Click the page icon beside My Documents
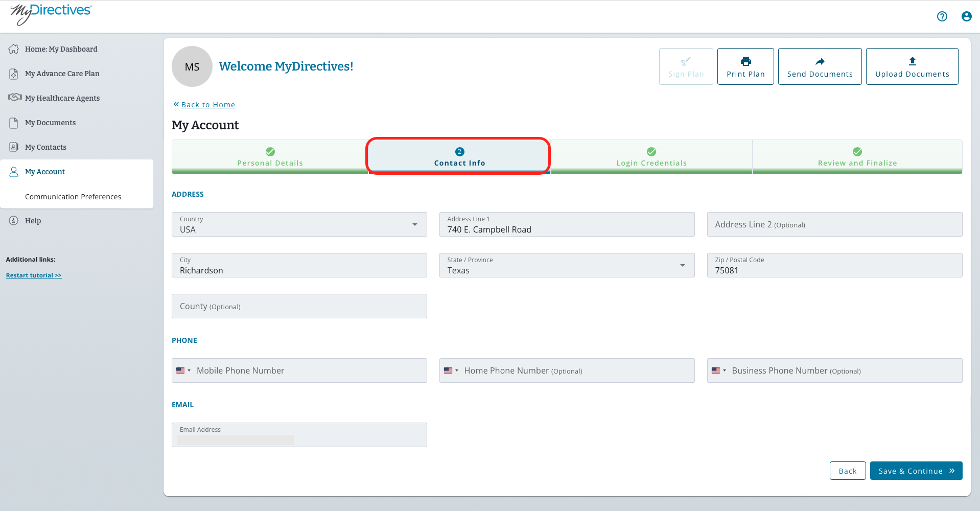Viewport: 980px width, 511px height. coord(14,123)
